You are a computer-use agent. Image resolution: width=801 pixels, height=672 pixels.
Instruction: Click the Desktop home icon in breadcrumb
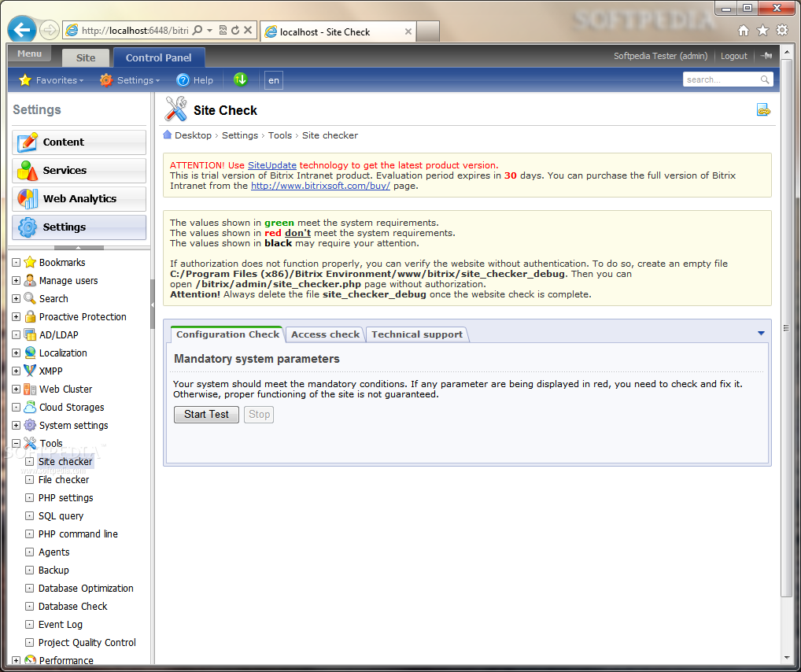(167, 135)
